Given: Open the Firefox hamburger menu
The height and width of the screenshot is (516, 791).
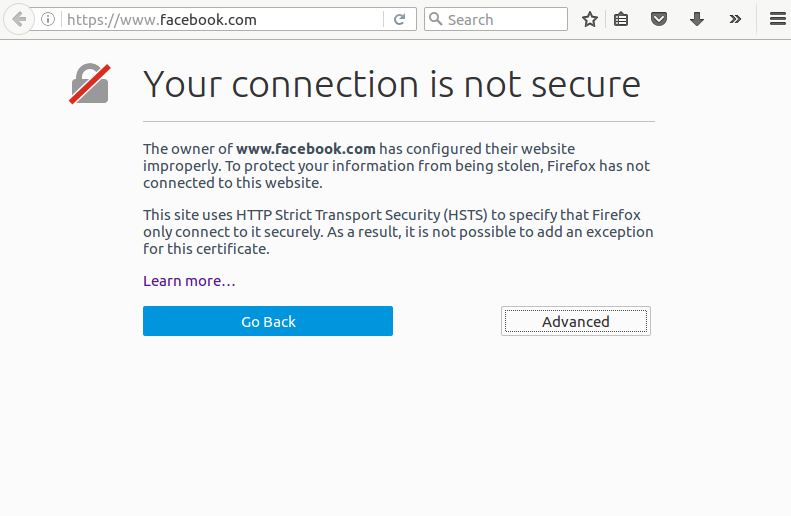Looking at the screenshot, I should pyautogui.click(x=777, y=19).
